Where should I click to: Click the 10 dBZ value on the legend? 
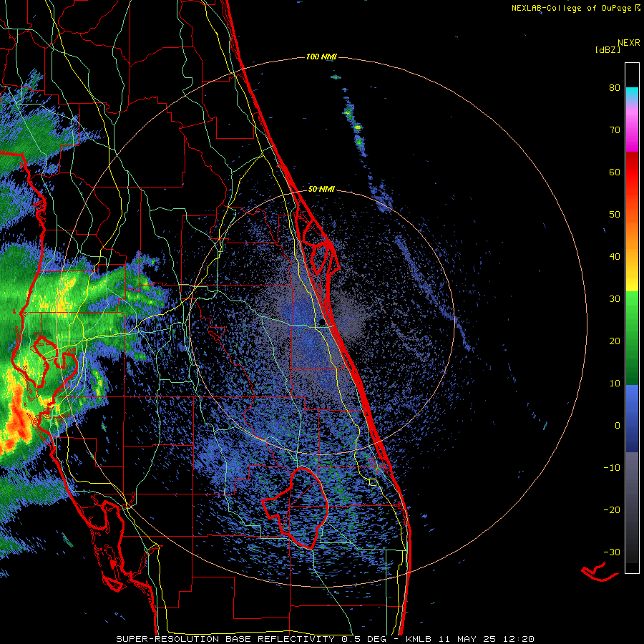[615, 384]
